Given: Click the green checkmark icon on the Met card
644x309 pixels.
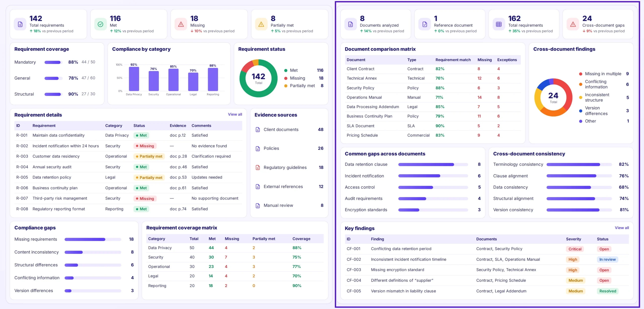Looking at the screenshot, I should click(100, 24).
